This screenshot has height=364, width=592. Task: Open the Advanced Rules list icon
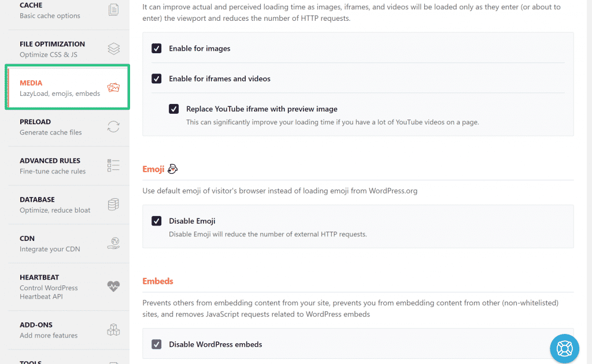pos(113,165)
